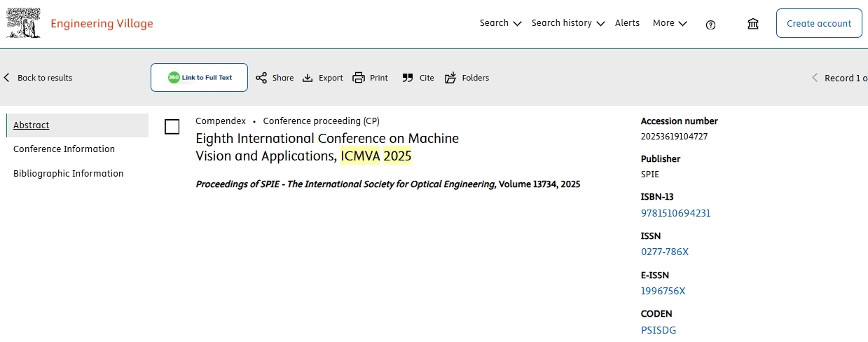Click the Cite quotation mark icon
This screenshot has height=342, width=868.
(408, 78)
